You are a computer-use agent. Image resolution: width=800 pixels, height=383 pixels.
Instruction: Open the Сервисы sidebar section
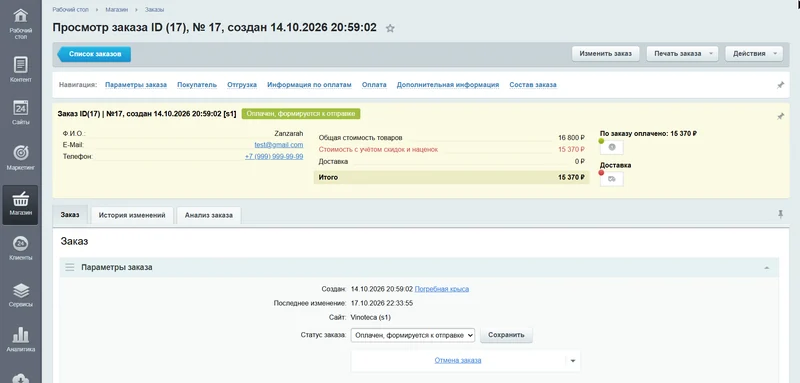pos(20,295)
